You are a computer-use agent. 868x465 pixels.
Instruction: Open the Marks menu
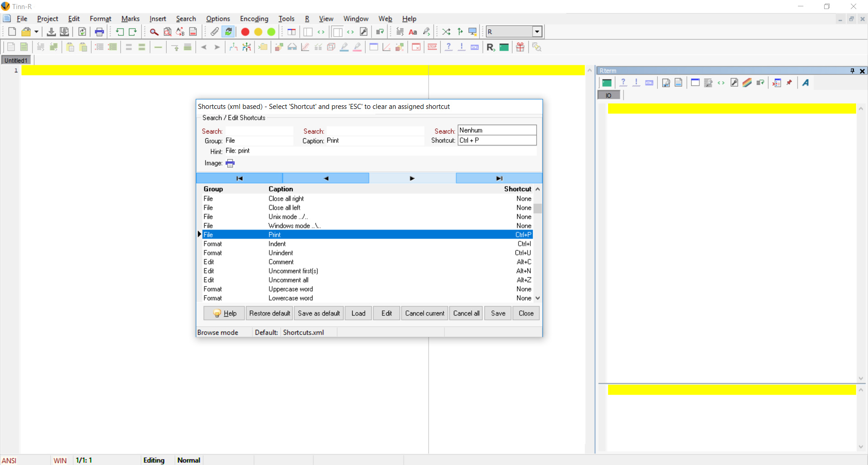click(x=130, y=19)
